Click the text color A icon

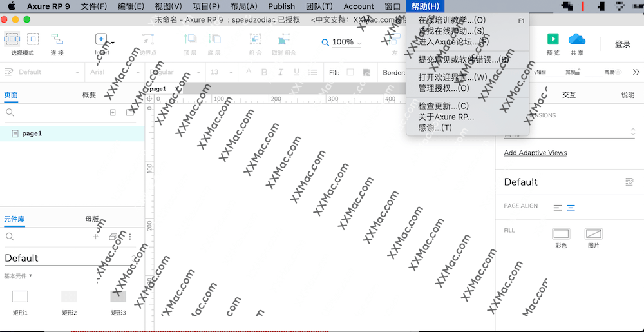pyautogui.click(x=248, y=72)
